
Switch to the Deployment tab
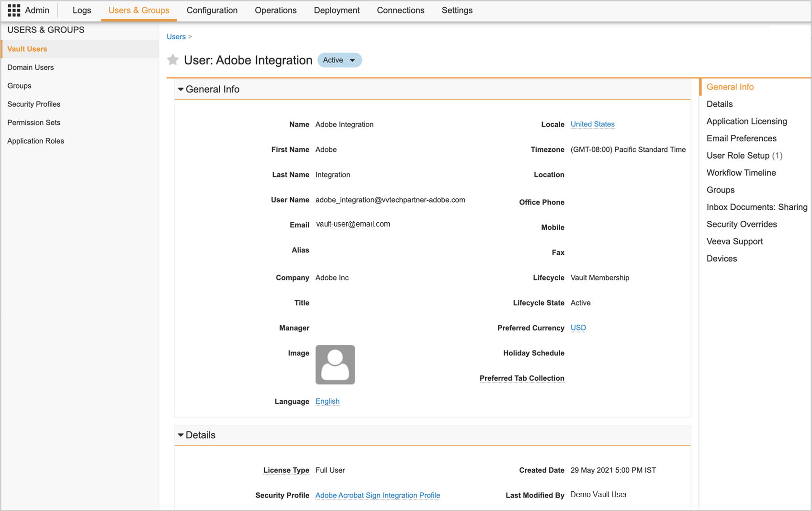coord(337,10)
